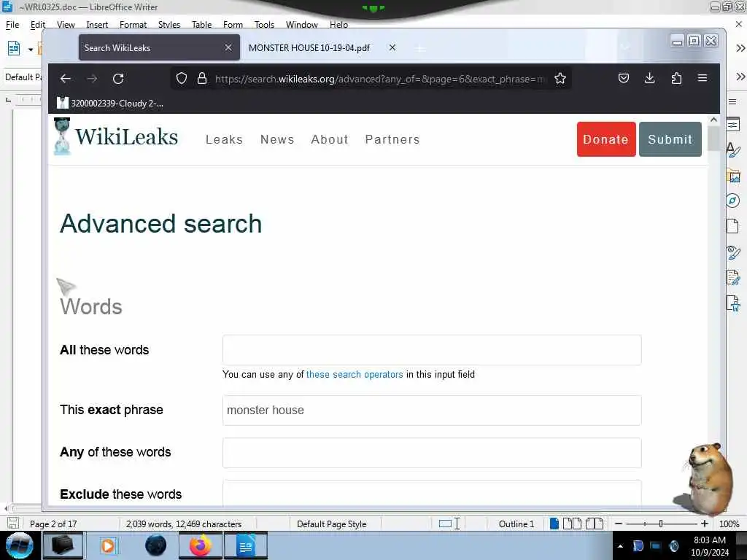Open the Writer sidebar Gallery deck
The width and height of the screenshot is (747, 560).
pyautogui.click(x=734, y=176)
